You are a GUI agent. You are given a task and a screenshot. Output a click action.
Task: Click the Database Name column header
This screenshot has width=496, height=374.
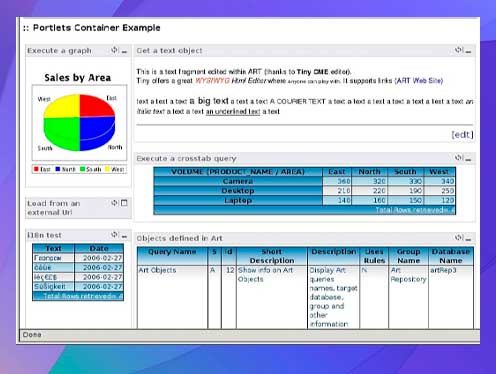[451, 256]
